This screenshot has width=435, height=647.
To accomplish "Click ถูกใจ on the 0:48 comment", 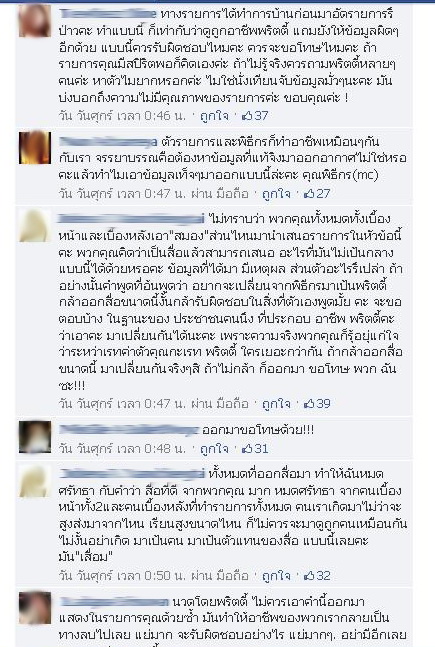I will (214, 449).
